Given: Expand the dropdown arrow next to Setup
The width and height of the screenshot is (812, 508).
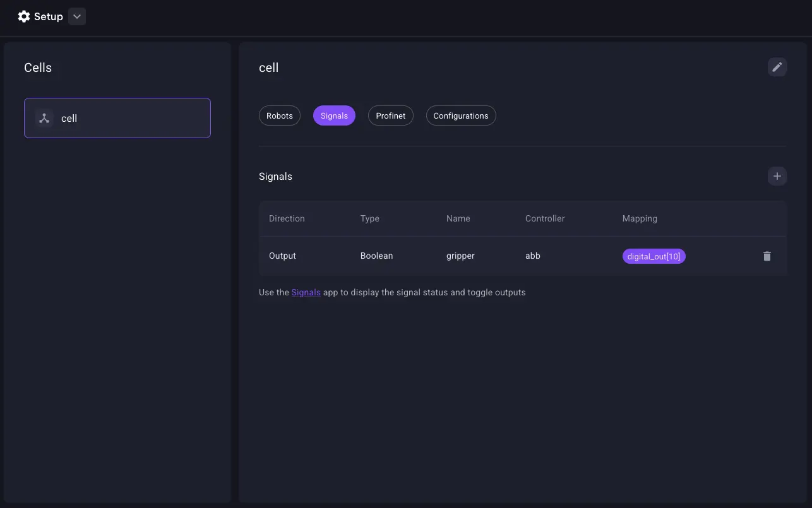Looking at the screenshot, I should click(76, 16).
